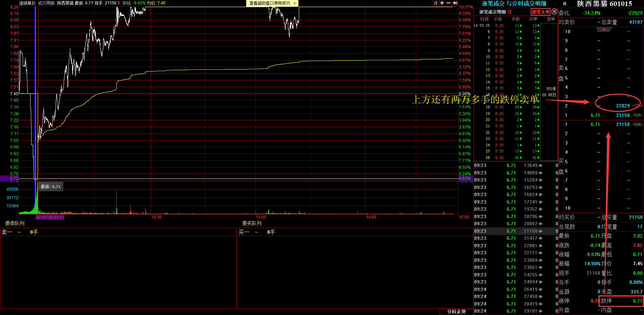The height and width of the screenshot is (315, 644).
Task: Close the 查看超级盘口使用技巧 tip
Action: pos(295,3)
